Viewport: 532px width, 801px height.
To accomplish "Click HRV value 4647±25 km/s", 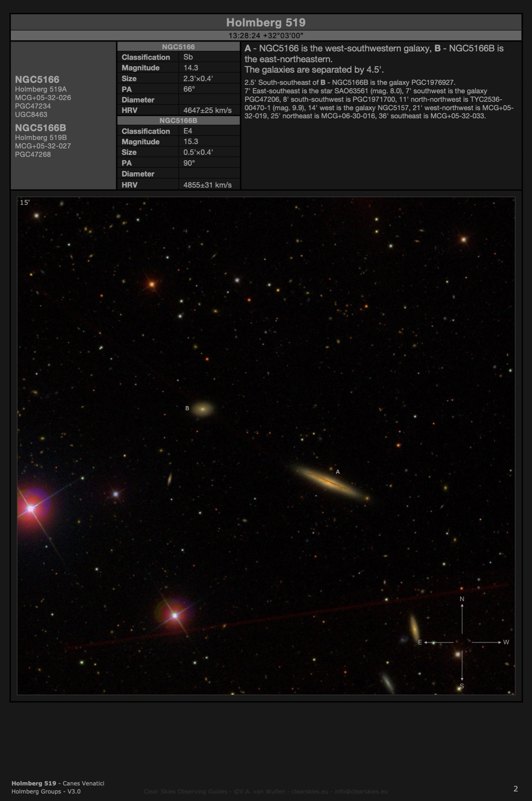I will coord(208,111).
